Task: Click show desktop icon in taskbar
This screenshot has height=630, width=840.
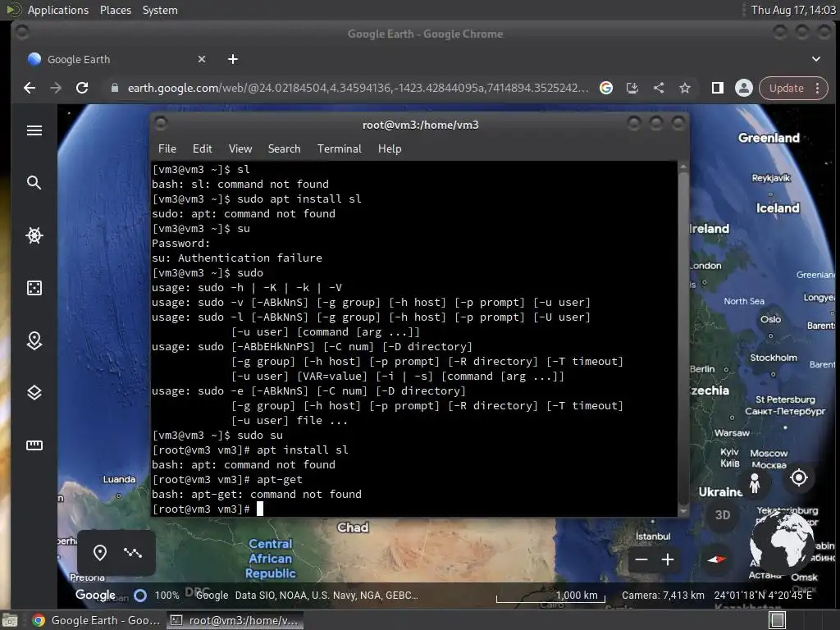Action: 10,620
